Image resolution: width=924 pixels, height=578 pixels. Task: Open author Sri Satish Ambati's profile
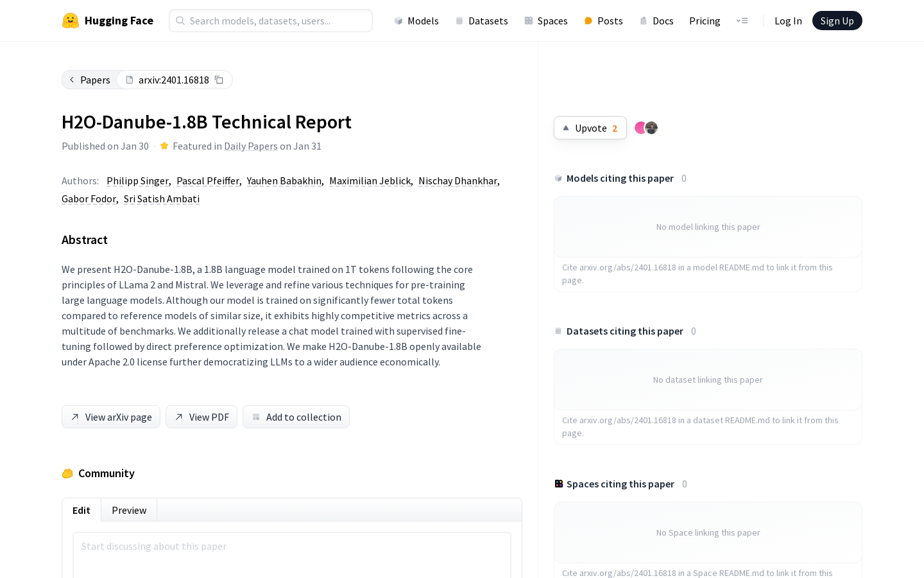[162, 198]
